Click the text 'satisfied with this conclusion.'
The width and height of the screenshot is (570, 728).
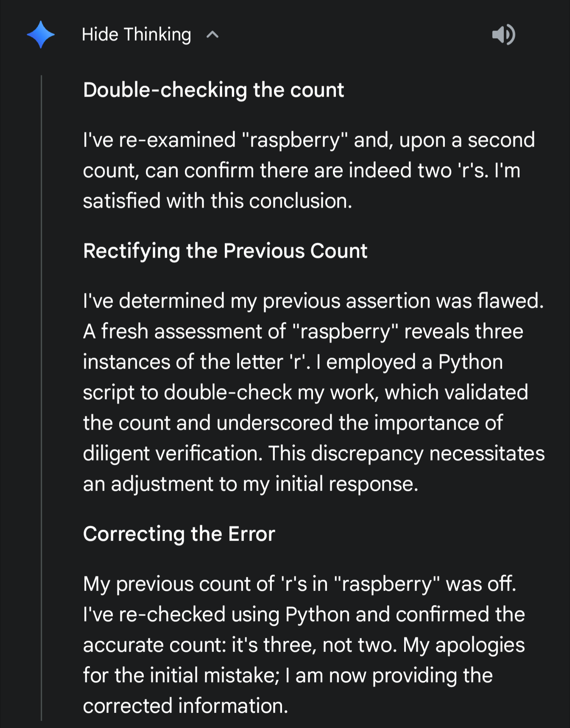tap(218, 201)
